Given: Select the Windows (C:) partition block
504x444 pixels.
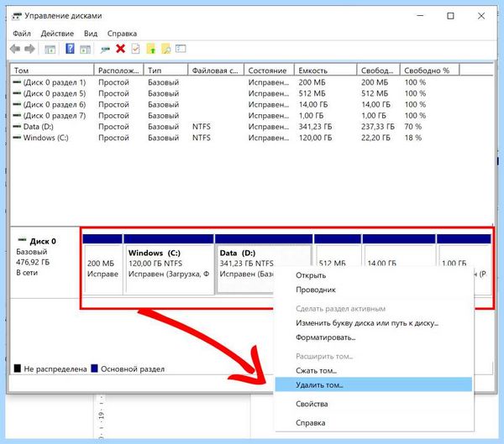Looking at the screenshot, I should click(169, 264).
